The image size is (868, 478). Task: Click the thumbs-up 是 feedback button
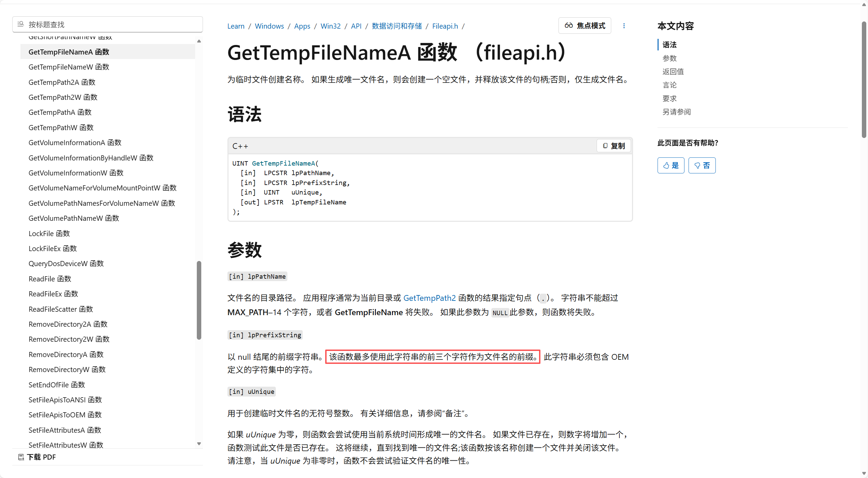click(670, 166)
